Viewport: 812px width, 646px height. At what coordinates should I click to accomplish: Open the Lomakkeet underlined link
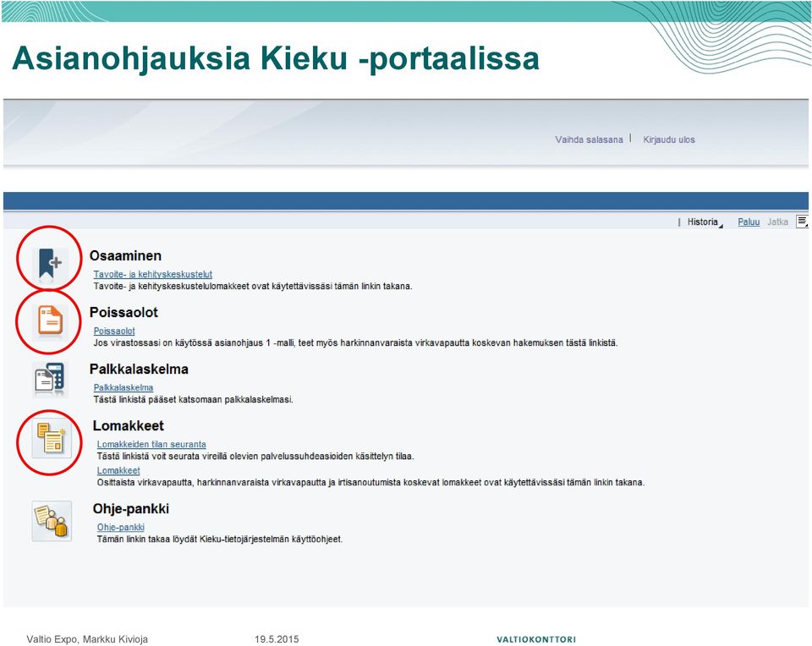coord(118,470)
